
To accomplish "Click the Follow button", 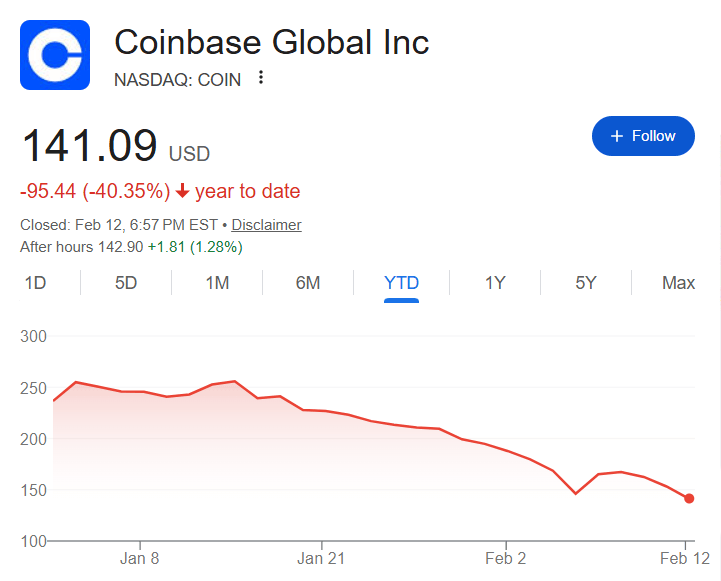I will coord(643,136).
